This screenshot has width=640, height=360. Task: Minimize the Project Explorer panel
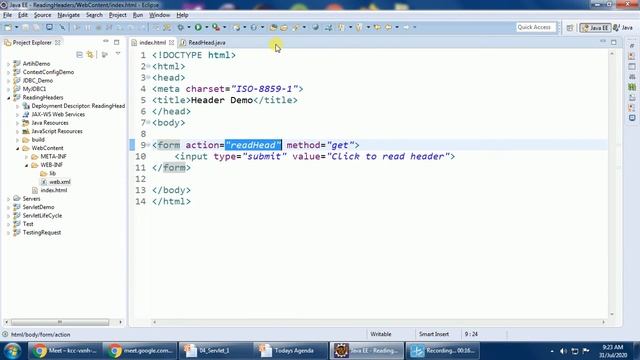[106, 42]
